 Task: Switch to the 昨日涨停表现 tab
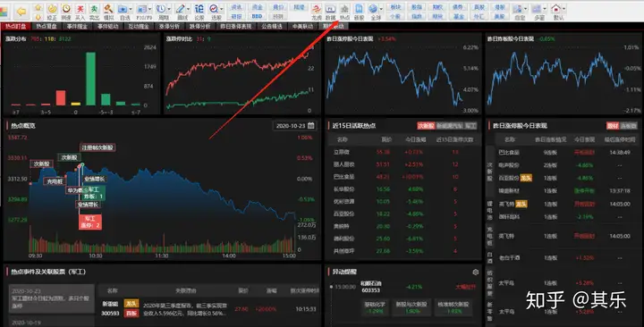click(x=236, y=26)
